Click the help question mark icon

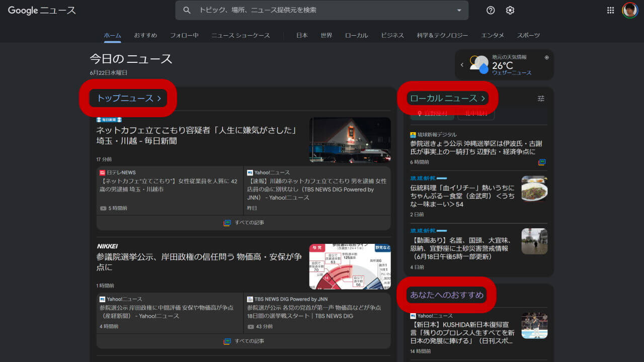tap(490, 10)
